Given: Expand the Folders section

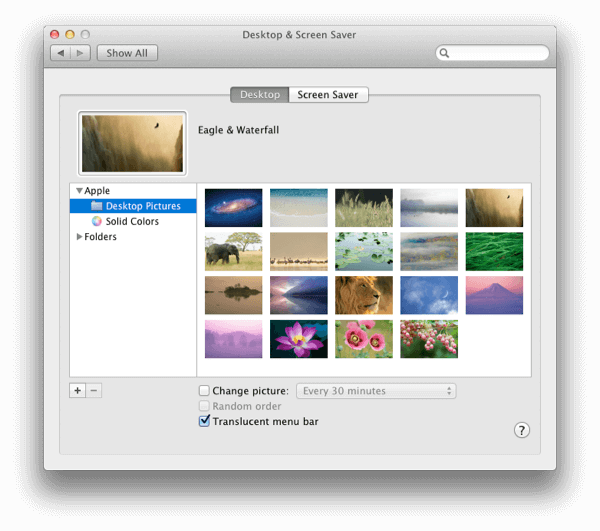Looking at the screenshot, I should 79,236.
